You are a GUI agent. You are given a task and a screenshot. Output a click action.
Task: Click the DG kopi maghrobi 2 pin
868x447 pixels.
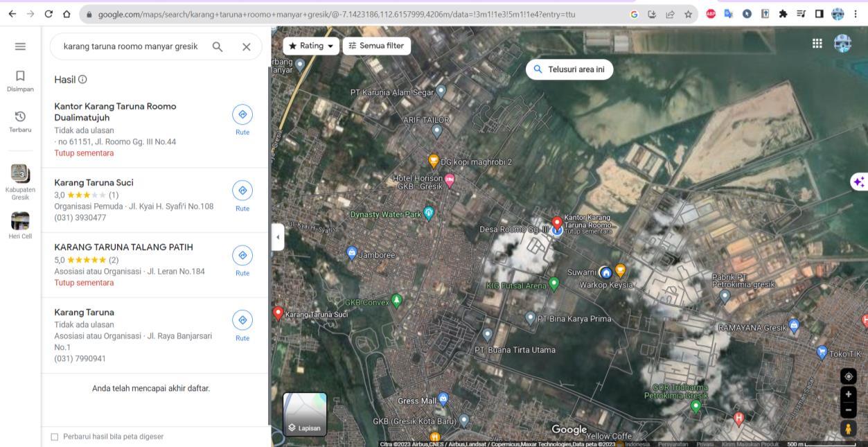(x=434, y=161)
